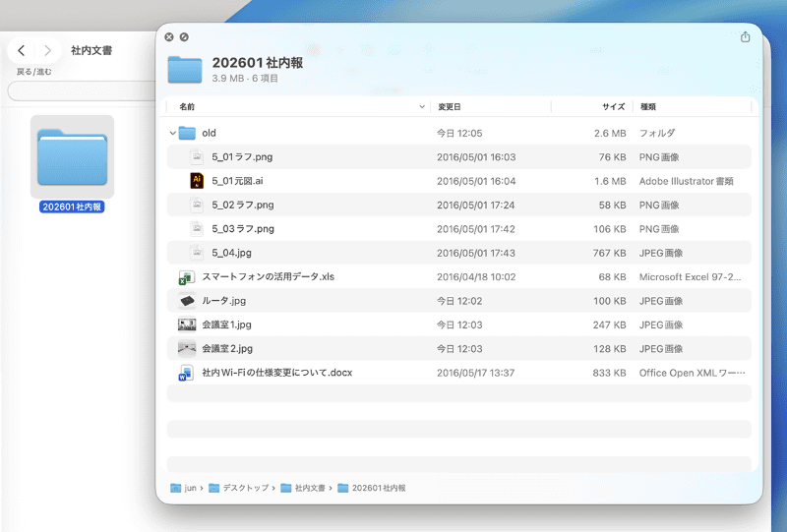Sort by the 名前 column header
Viewport: 787px width, 532px height.
tap(187, 107)
